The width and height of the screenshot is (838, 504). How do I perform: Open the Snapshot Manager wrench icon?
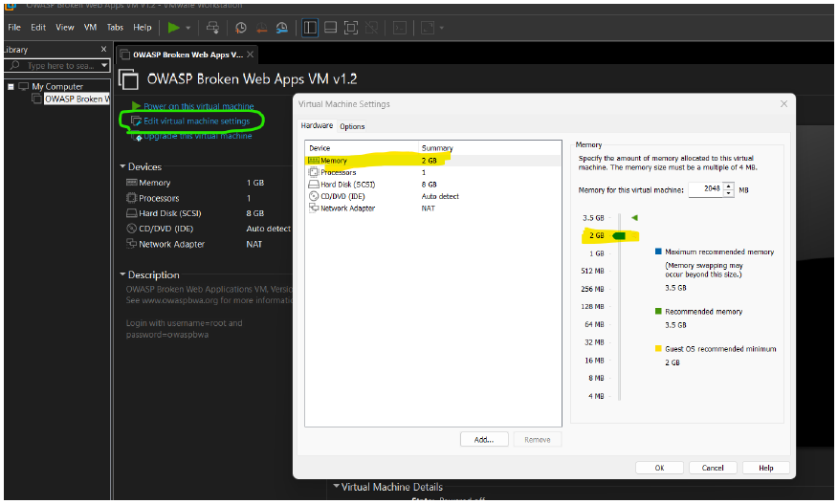(281, 28)
